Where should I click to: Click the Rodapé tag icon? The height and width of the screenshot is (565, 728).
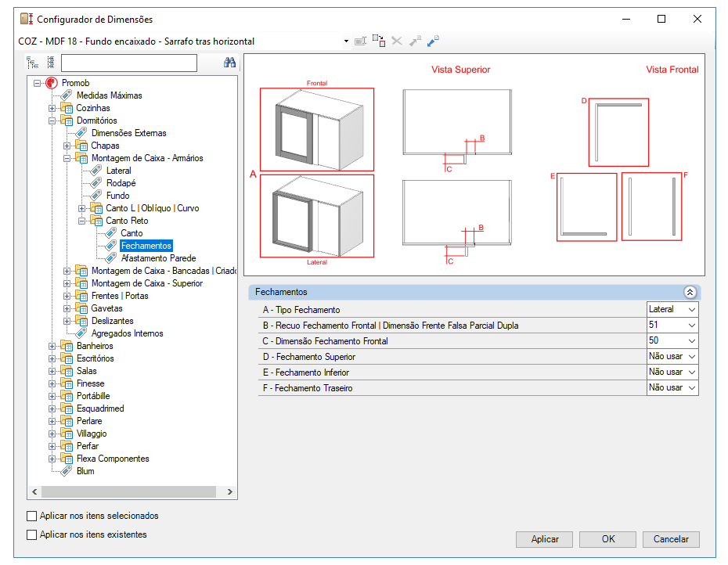tap(96, 183)
